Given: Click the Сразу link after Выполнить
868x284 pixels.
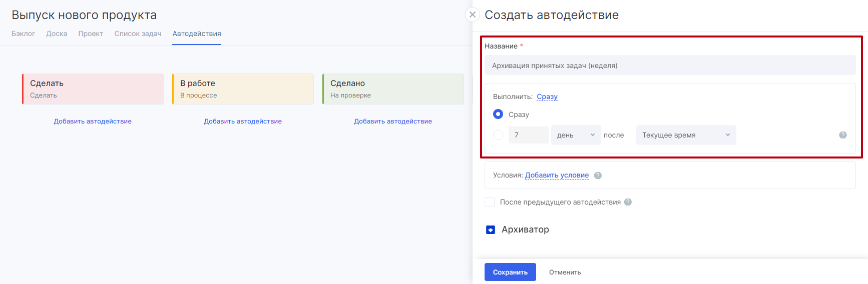Looking at the screenshot, I should pyautogui.click(x=547, y=96).
